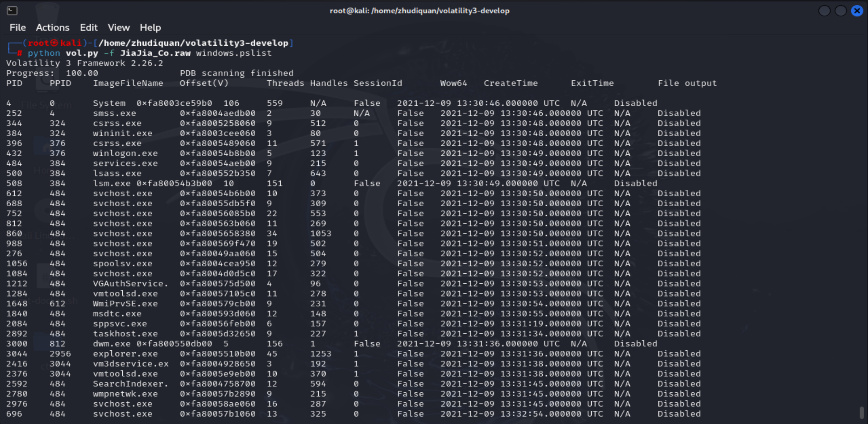
Task: Click PID '1648' of WmiPrvSE.exe
Action: [17, 304]
